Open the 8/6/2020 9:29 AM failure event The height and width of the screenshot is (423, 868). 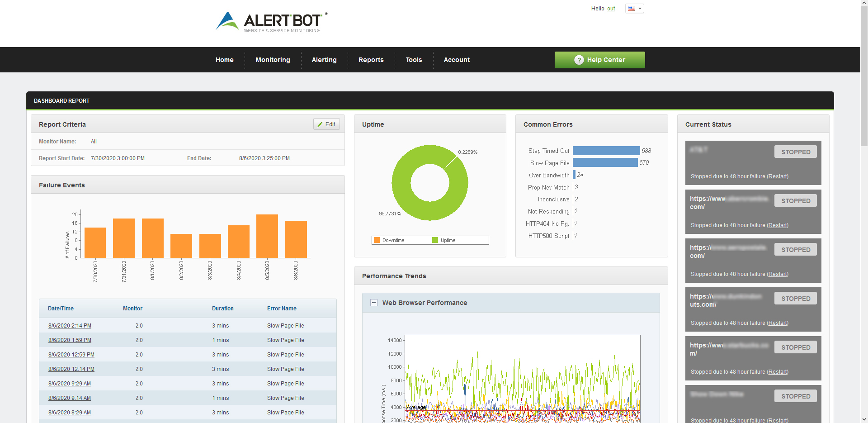[x=70, y=384]
